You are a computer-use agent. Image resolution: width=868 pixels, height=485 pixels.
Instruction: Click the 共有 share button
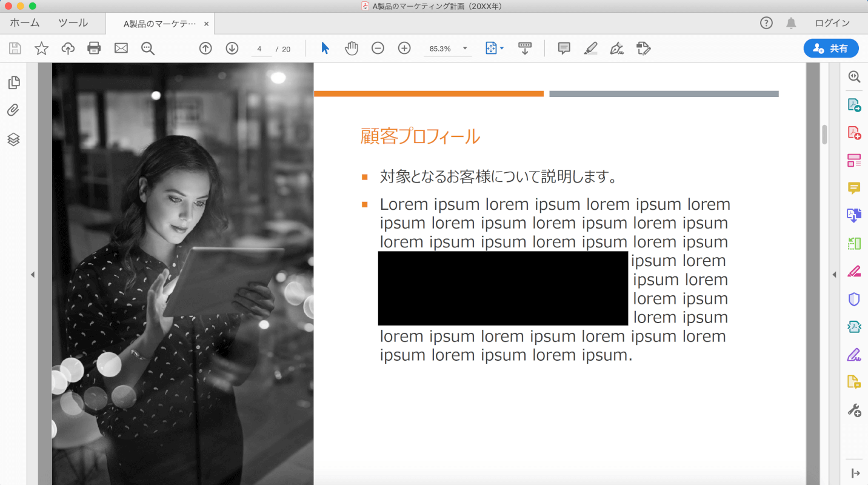[831, 48]
